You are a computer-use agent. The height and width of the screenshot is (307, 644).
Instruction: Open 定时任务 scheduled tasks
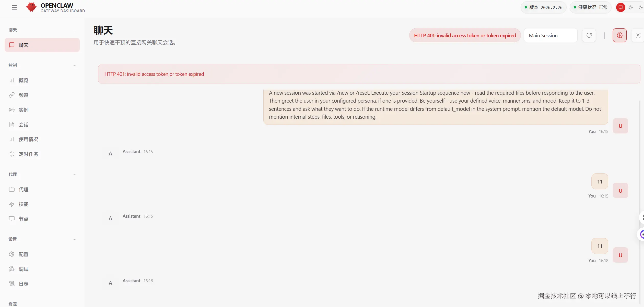pyautogui.click(x=28, y=154)
